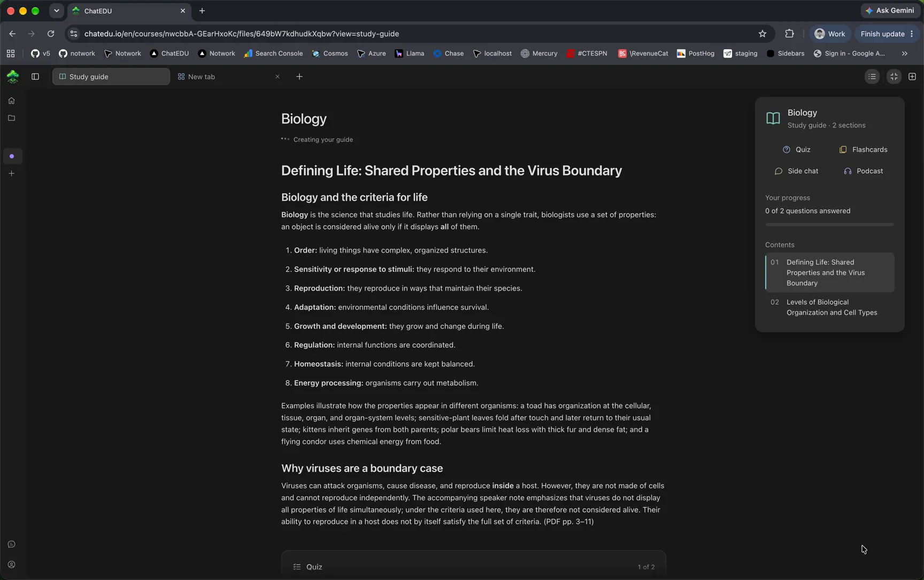Toggle the sidebar panel visibility
Screen dimensions: 924x580
(x=35, y=77)
